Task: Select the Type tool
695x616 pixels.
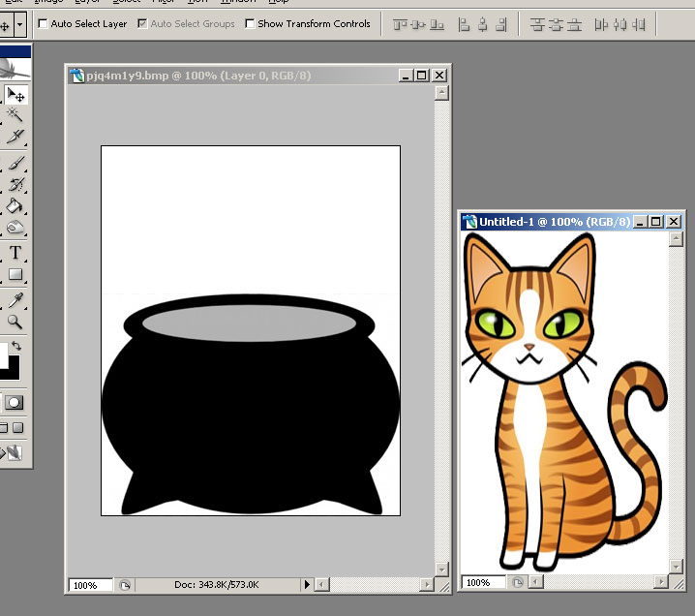Action: 15,253
